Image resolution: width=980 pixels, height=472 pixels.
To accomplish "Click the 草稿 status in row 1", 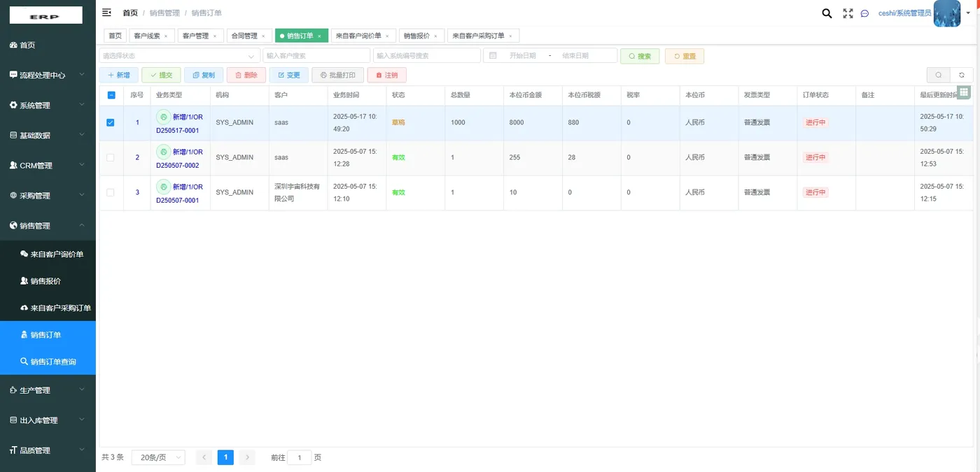I will 398,122.
